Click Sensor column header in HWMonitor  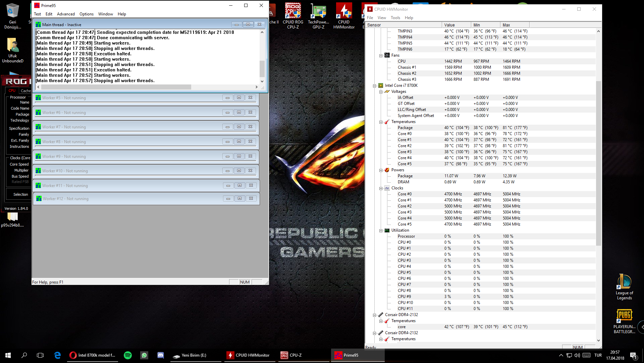pos(403,25)
